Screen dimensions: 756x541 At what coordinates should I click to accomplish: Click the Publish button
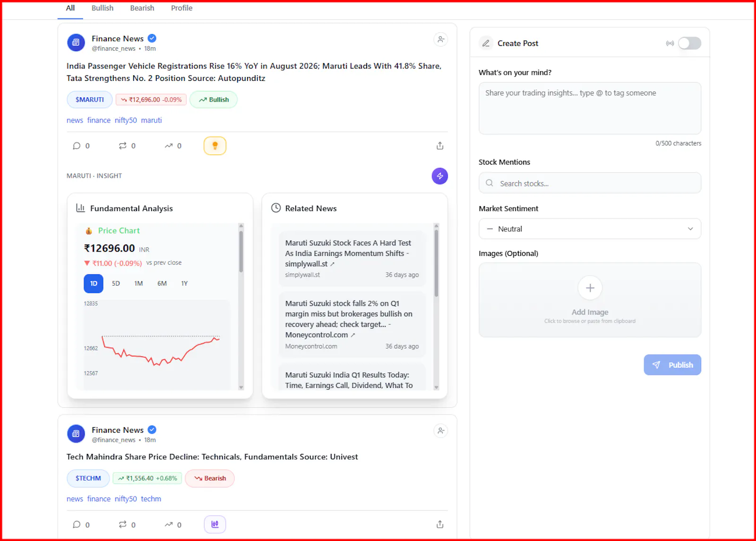pyautogui.click(x=672, y=365)
